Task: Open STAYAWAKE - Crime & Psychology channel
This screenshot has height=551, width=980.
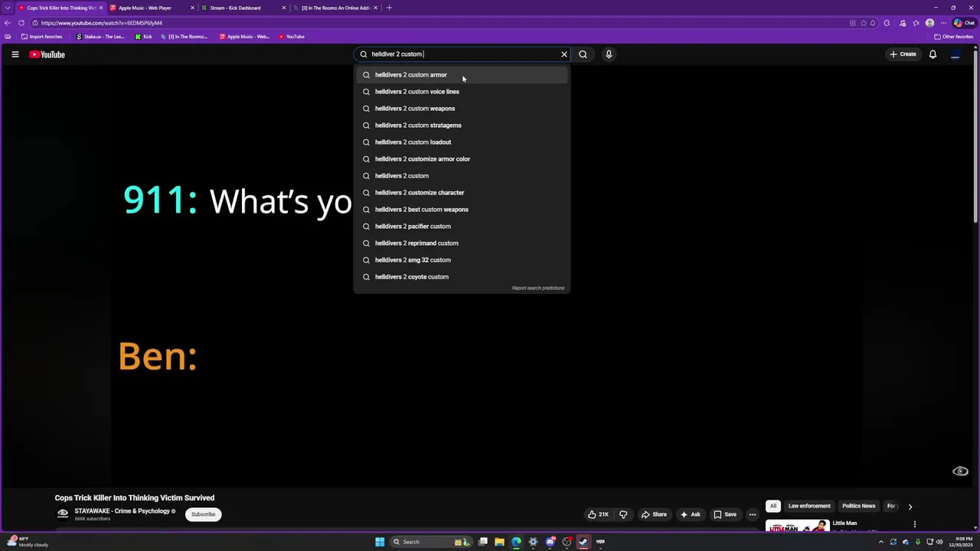Action: 122,511
